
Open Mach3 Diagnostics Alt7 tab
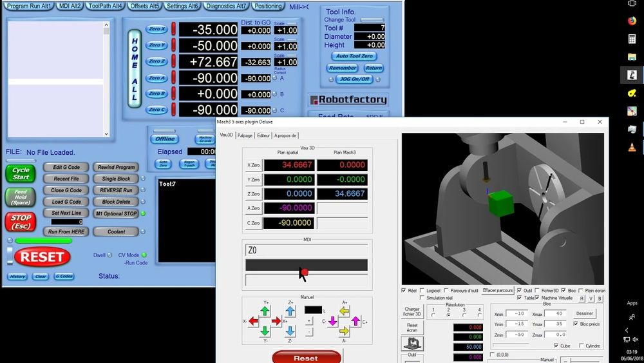226,6
